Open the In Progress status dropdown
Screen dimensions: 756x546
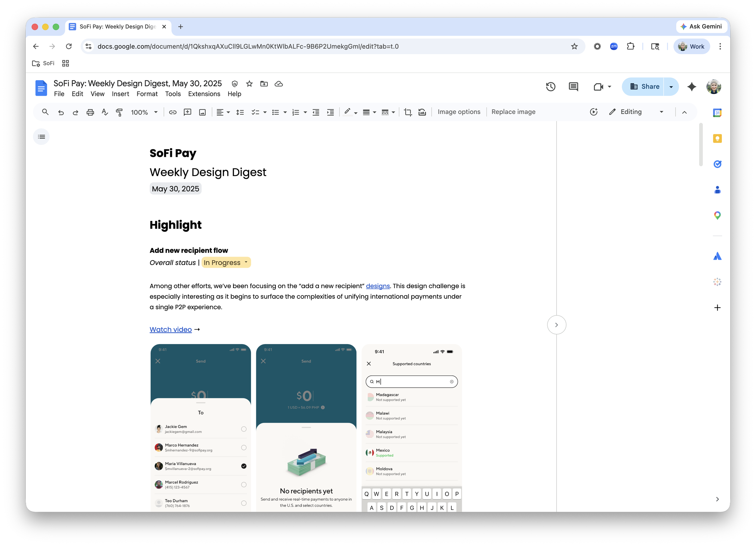coord(226,263)
